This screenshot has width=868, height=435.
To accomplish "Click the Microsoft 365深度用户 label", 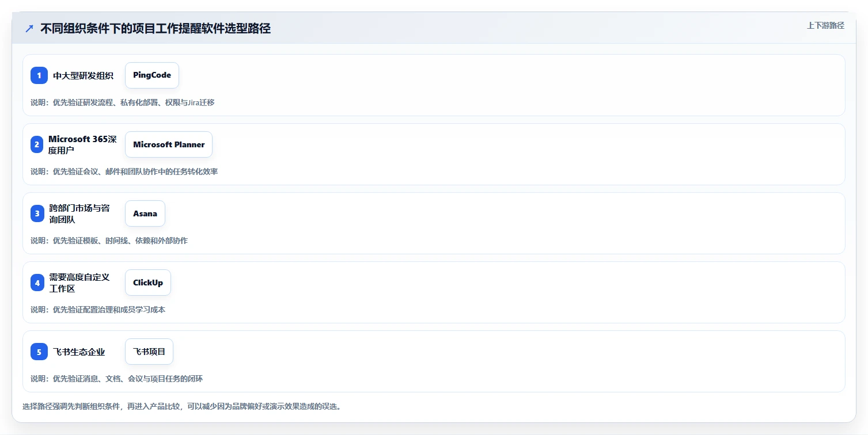I will (x=82, y=144).
